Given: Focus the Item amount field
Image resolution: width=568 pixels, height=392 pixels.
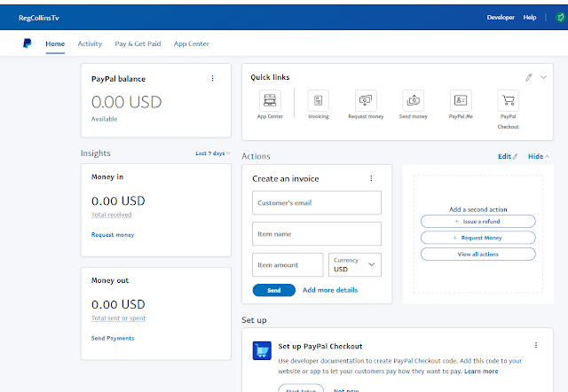Looking at the screenshot, I should click(288, 265).
